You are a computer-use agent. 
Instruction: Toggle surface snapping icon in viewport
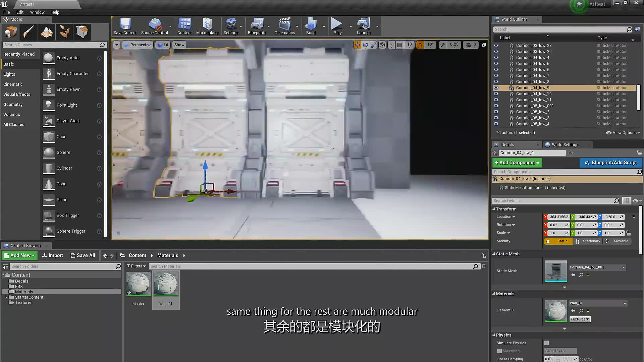point(391,45)
